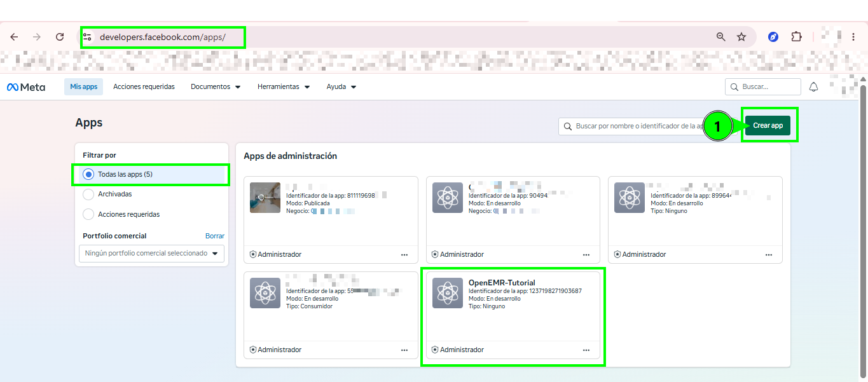Reload the page with refresh icon

click(x=60, y=37)
